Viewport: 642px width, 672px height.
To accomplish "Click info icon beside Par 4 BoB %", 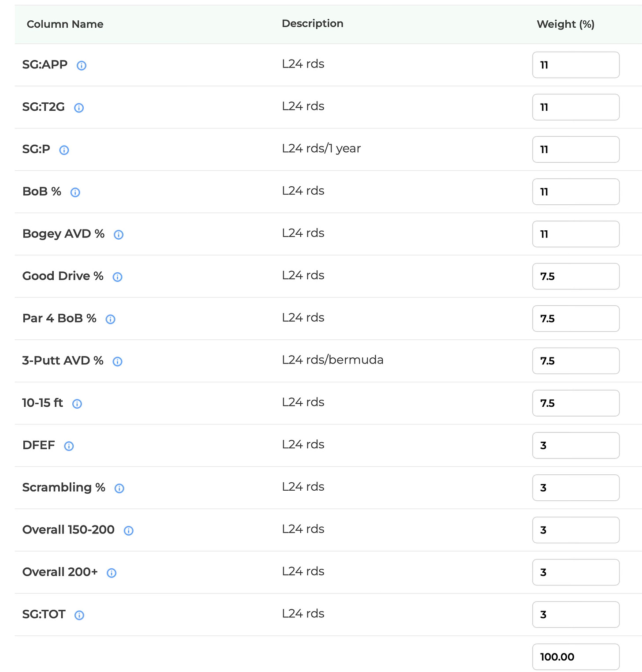I will tap(111, 319).
